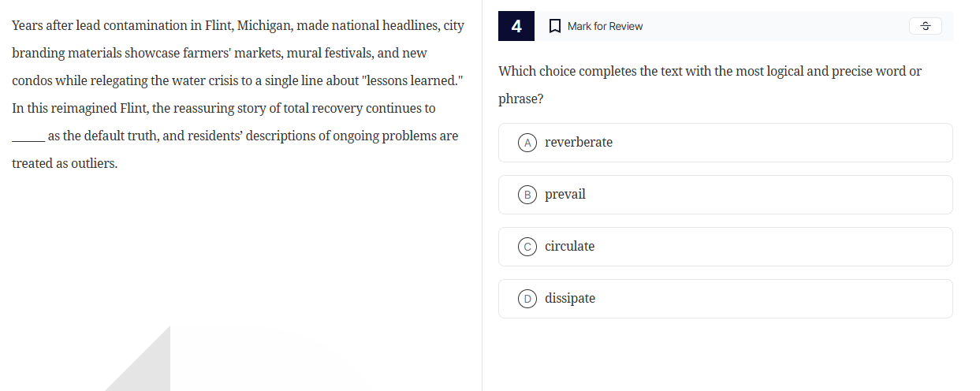
Task: Click the circled letter A icon
Action: (527, 143)
